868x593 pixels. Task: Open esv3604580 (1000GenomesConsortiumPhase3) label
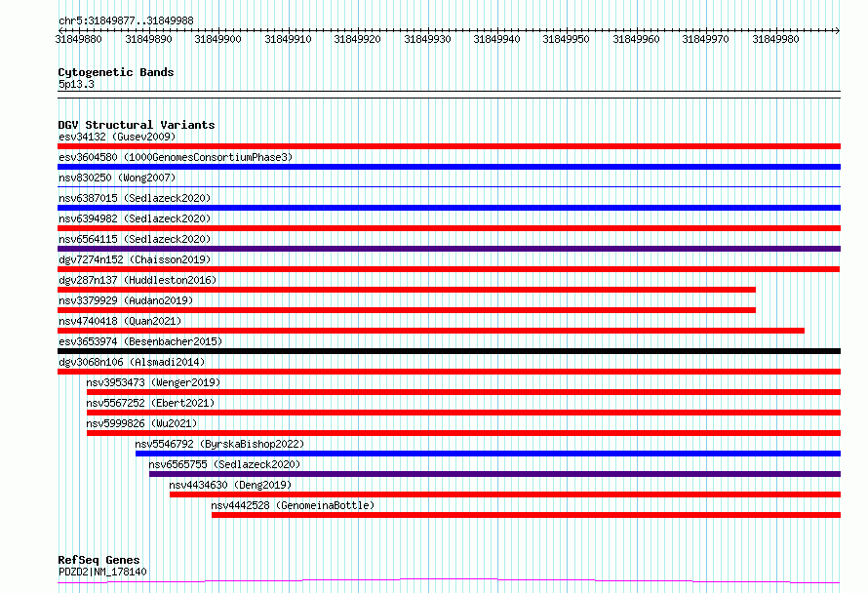176,157
